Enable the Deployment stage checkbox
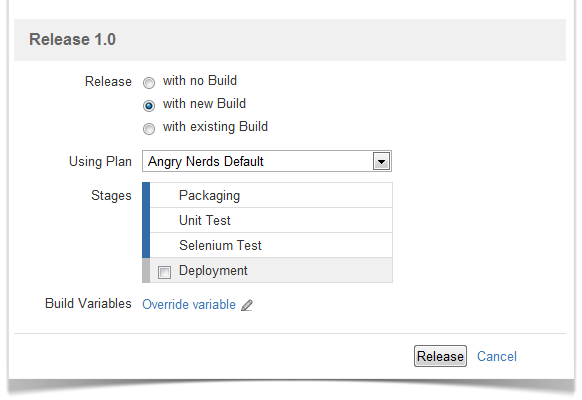The image size is (582, 400). (164, 272)
